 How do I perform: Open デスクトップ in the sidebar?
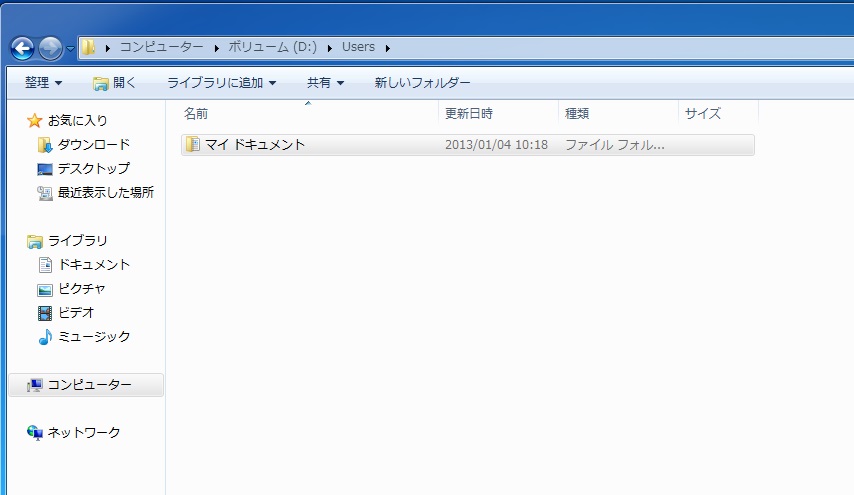[x=94, y=168]
